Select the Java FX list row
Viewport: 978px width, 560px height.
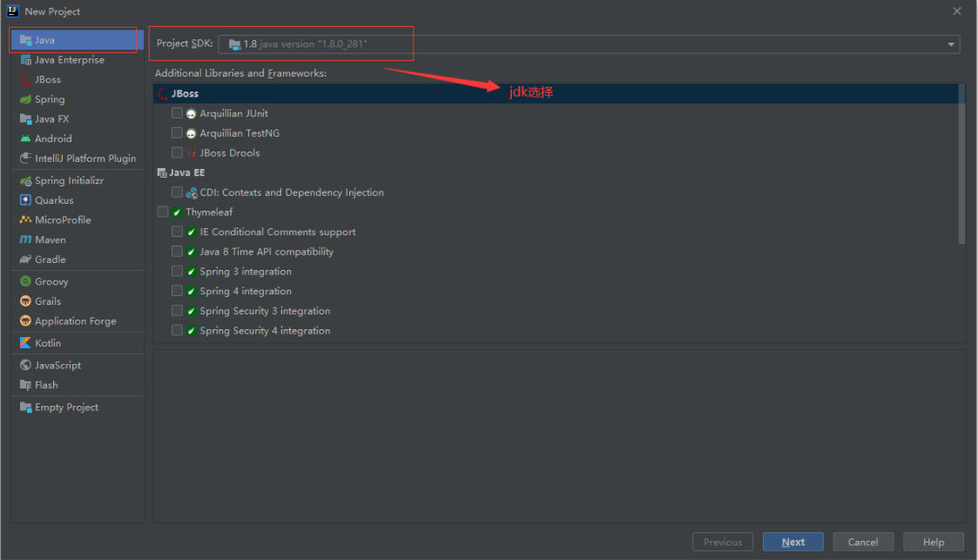pyautogui.click(x=78, y=118)
